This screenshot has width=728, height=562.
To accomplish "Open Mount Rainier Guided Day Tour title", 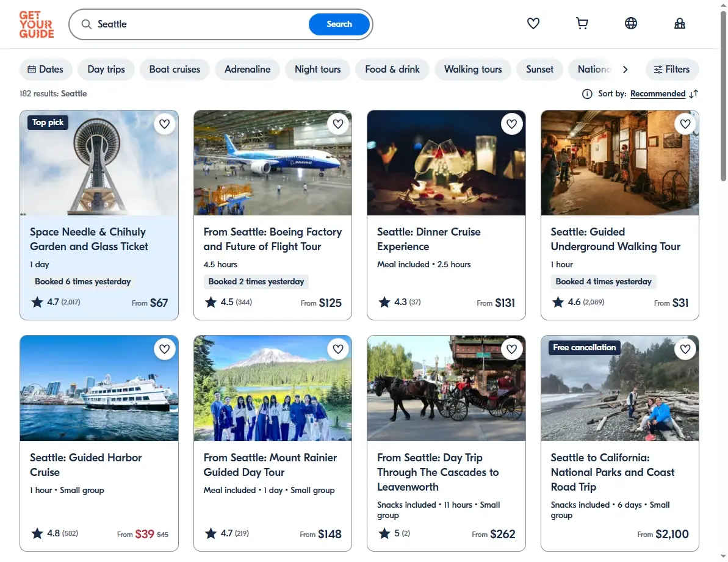I will tap(270, 464).
